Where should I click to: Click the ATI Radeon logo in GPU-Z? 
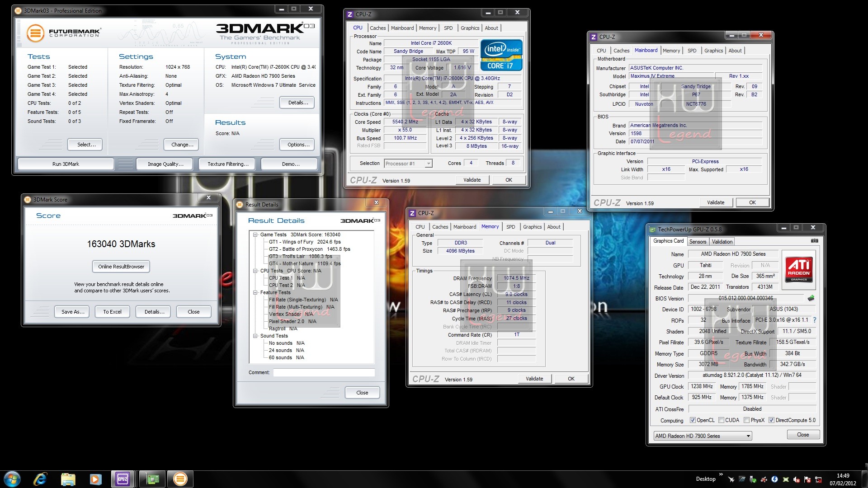point(799,270)
